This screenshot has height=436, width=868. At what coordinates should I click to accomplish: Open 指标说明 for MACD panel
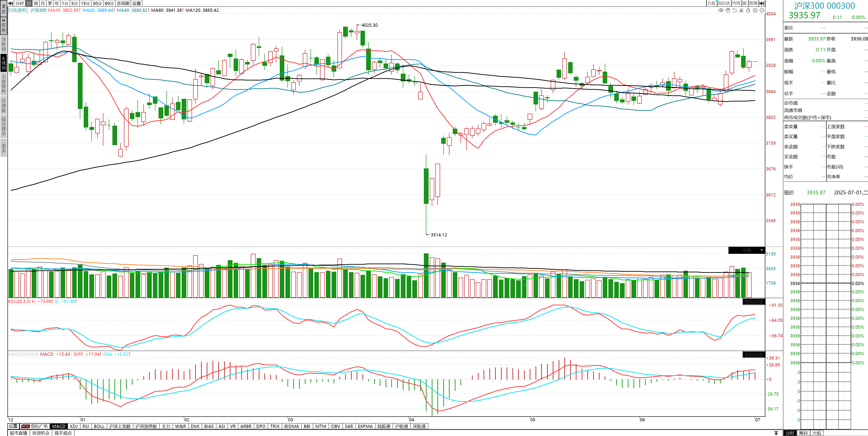[x=754, y=355]
